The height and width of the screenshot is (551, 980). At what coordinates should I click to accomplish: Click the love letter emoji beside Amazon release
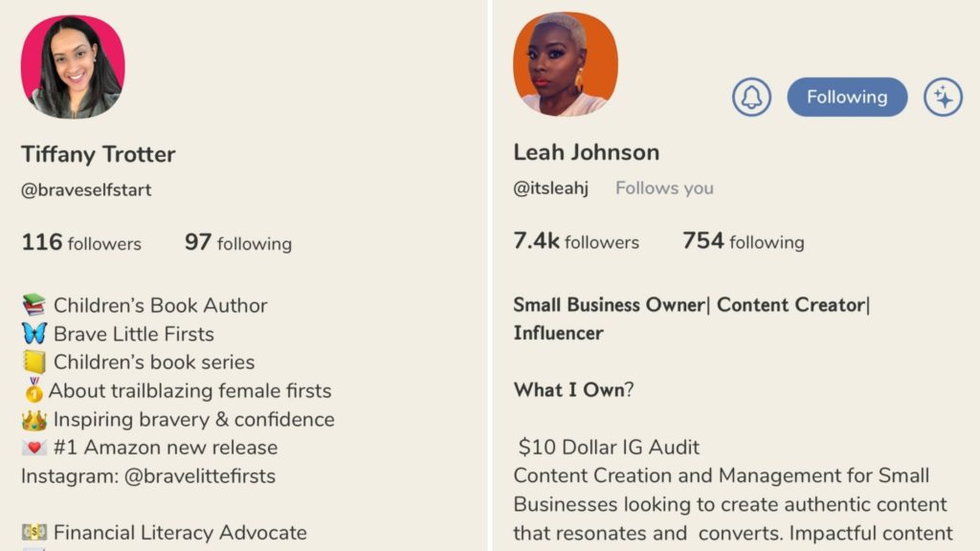[x=33, y=448]
